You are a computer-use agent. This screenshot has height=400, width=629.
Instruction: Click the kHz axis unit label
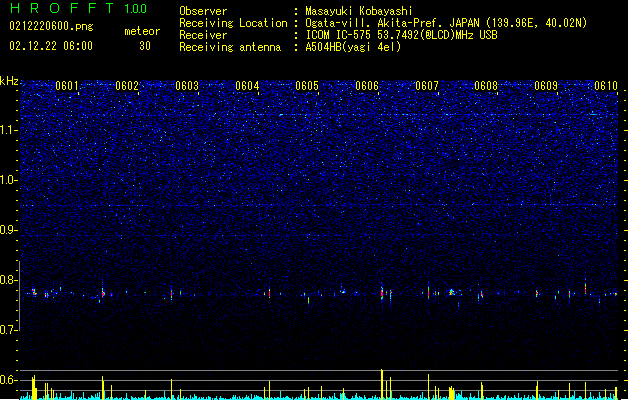(x=9, y=81)
